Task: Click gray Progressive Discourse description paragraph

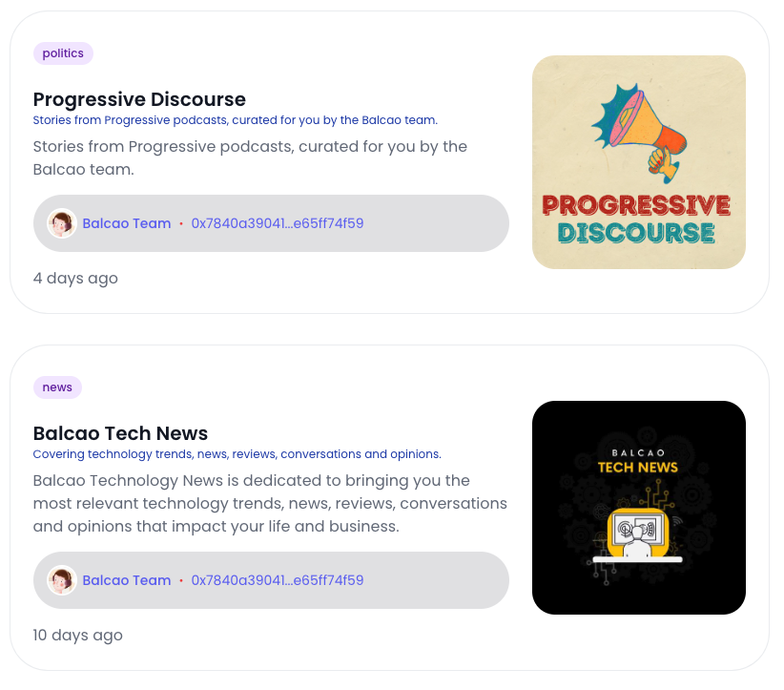Action: click(x=250, y=158)
